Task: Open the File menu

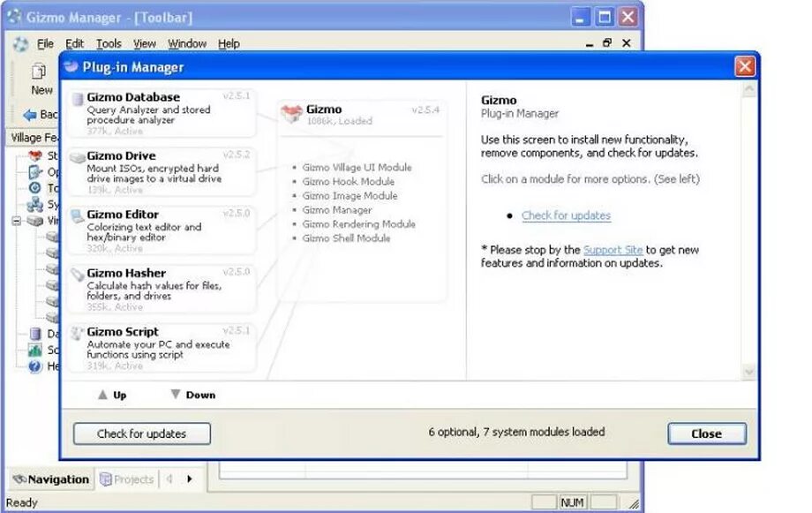Action: click(x=45, y=43)
